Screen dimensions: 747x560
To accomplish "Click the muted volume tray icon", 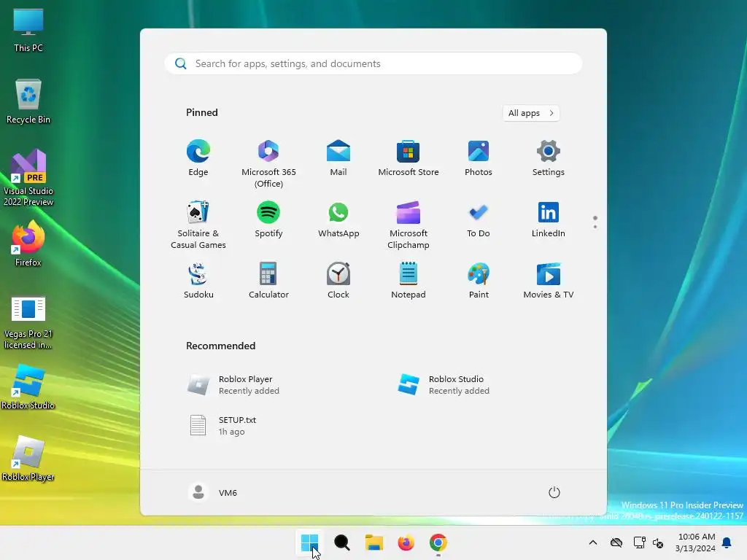I will [x=658, y=542].
